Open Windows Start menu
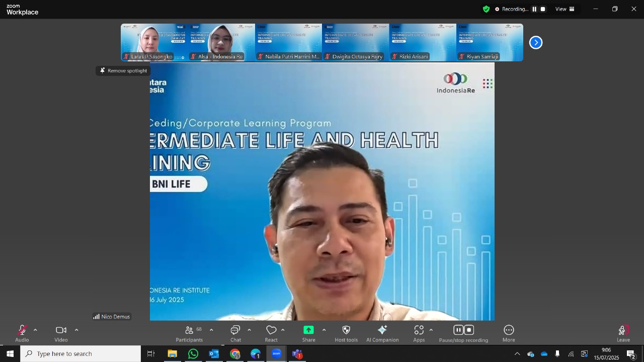The image size is (644, 362). pyautogui.click(x=10, y=354)
